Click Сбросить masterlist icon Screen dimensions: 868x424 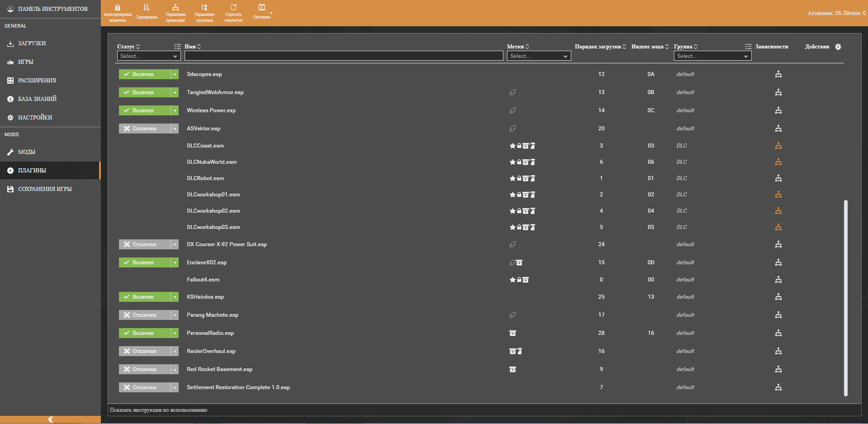(x=233, y=8)
